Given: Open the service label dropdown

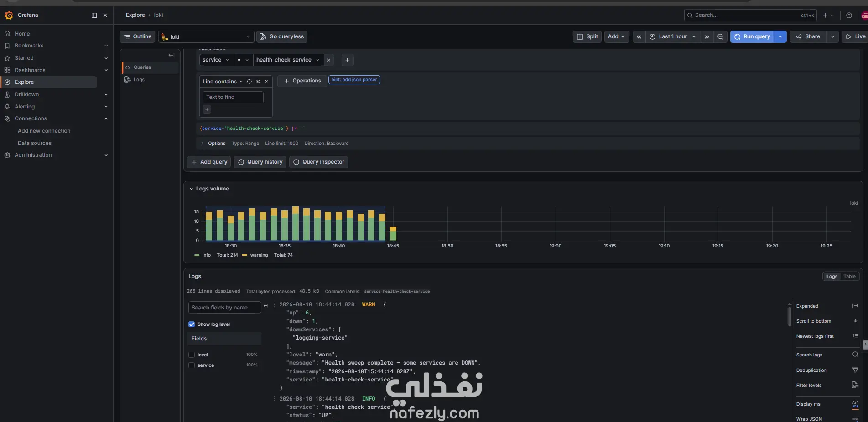Looking at the screenshot, I should coord(216,60).
